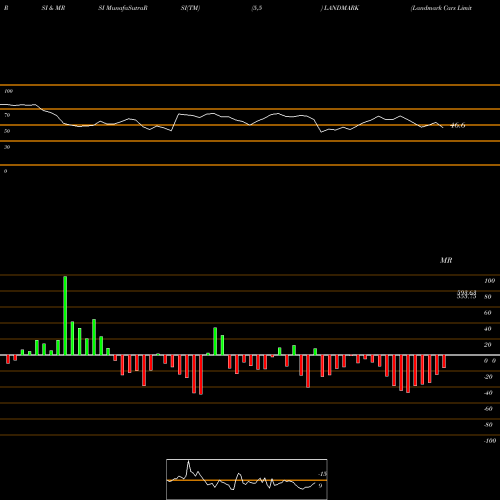Click the '30' level label on RSI axis
Screen dimensions: 500x500
[x=7, y=147]
